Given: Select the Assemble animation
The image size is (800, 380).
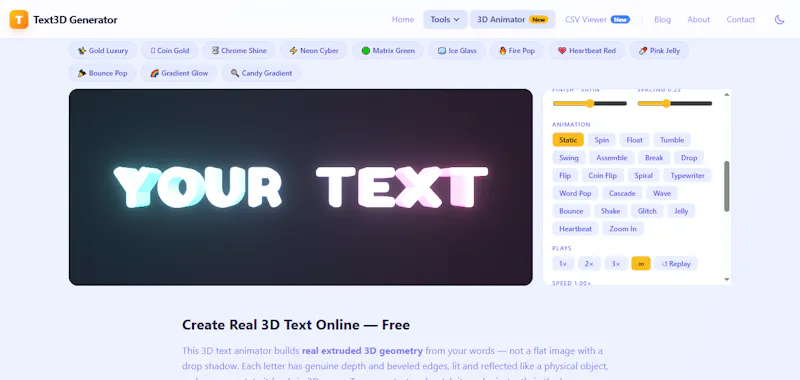Looking at the screenshot, I should (612, 158).
